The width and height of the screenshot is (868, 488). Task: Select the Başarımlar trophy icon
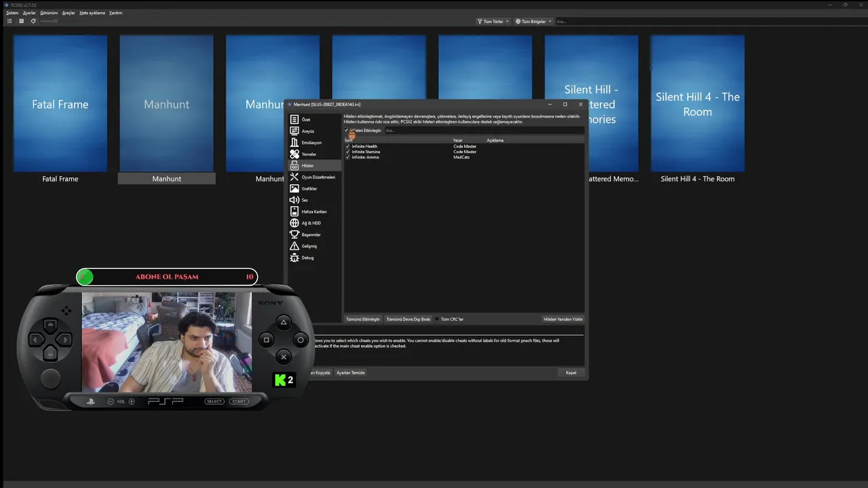pyautogui.click(x=294, y=235)
